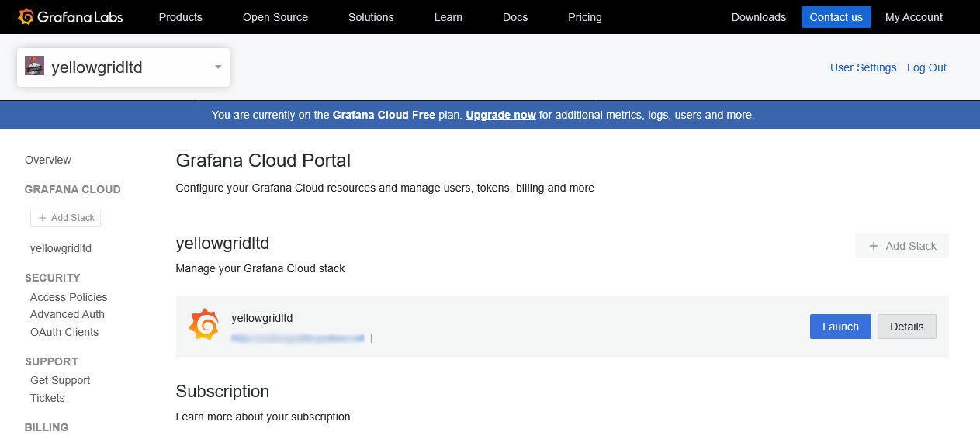Image resolution: width=980 pixels, height=439 pixels.
Task: Open the organization selector dropdown arrow
Action: click(x=218, y=67)
